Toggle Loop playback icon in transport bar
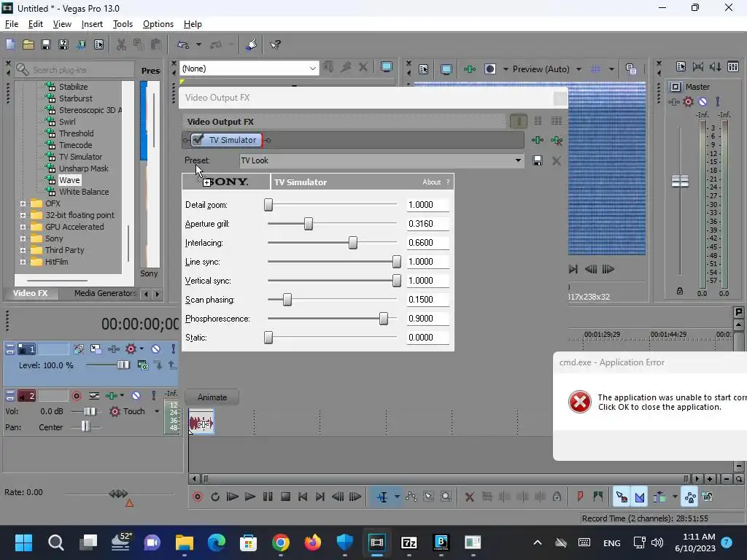 pos(215,497)
